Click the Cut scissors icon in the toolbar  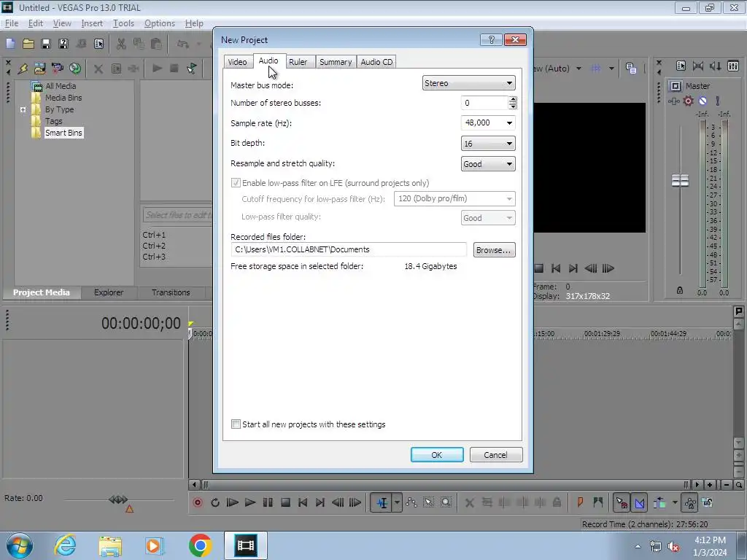click(x=121, y=44)
